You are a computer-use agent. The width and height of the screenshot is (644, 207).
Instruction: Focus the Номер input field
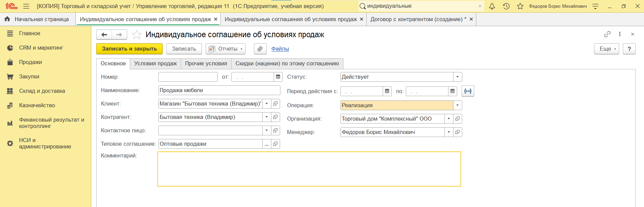pos(188,77)
